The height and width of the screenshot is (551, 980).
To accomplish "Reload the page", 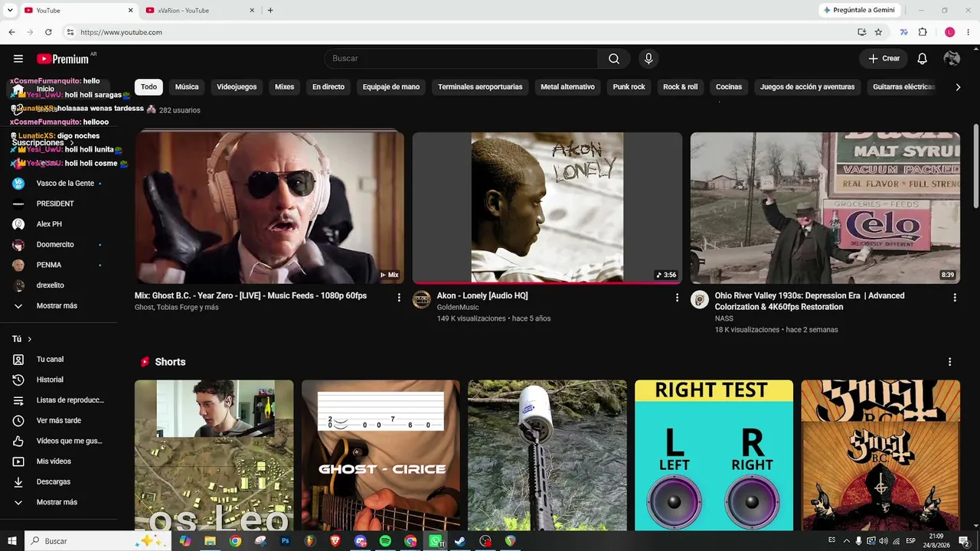I will tap(48, 32).
